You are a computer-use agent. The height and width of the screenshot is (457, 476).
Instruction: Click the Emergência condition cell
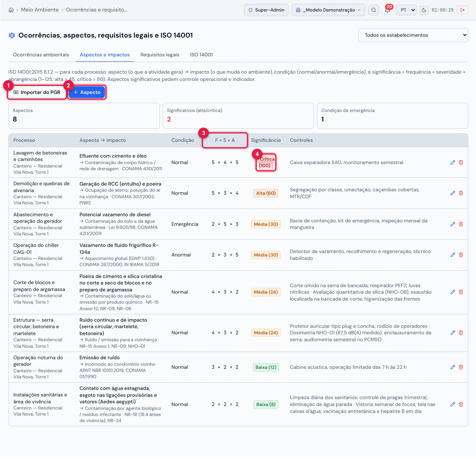pyautogui.click(x=185, y=224)
